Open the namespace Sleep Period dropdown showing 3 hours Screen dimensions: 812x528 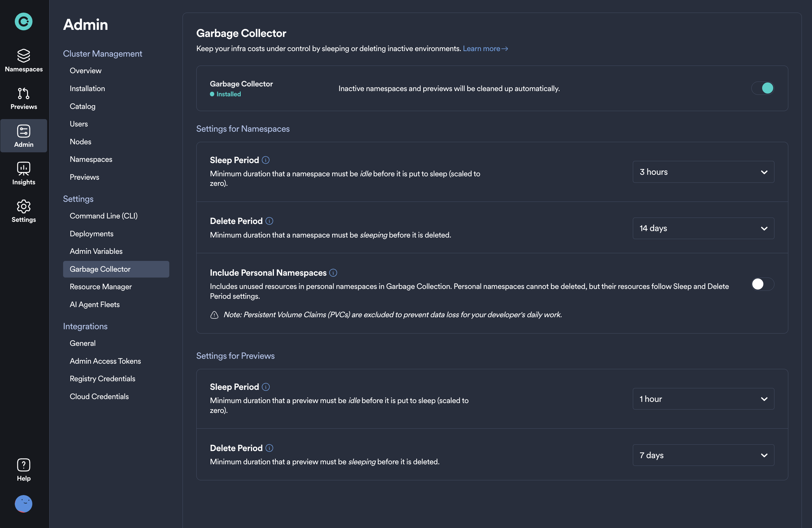703,172
